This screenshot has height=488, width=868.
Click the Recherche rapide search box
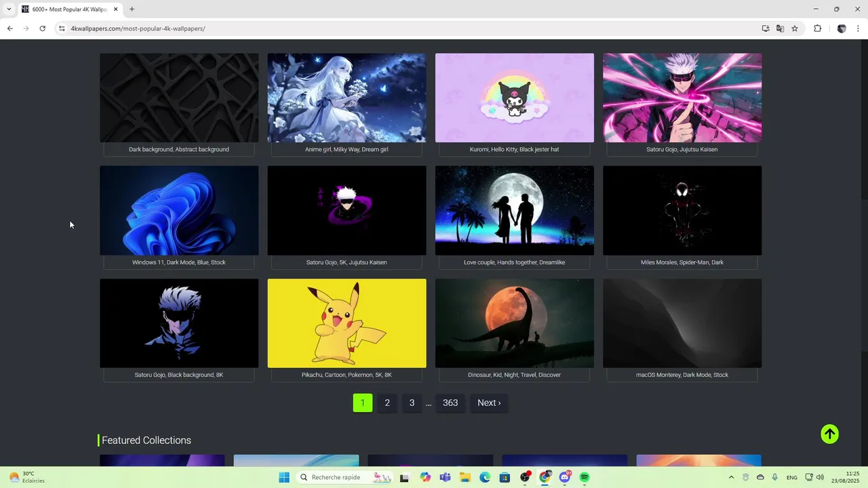(x=346, y=477)
